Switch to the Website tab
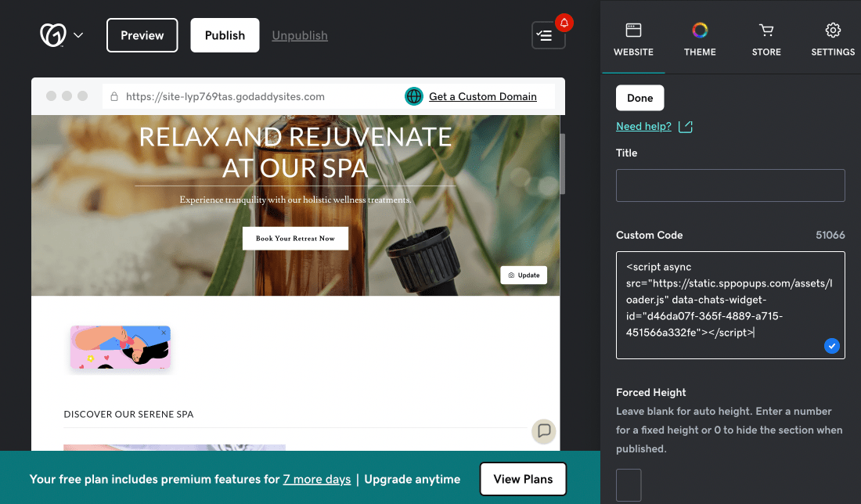 pos(633,40)
